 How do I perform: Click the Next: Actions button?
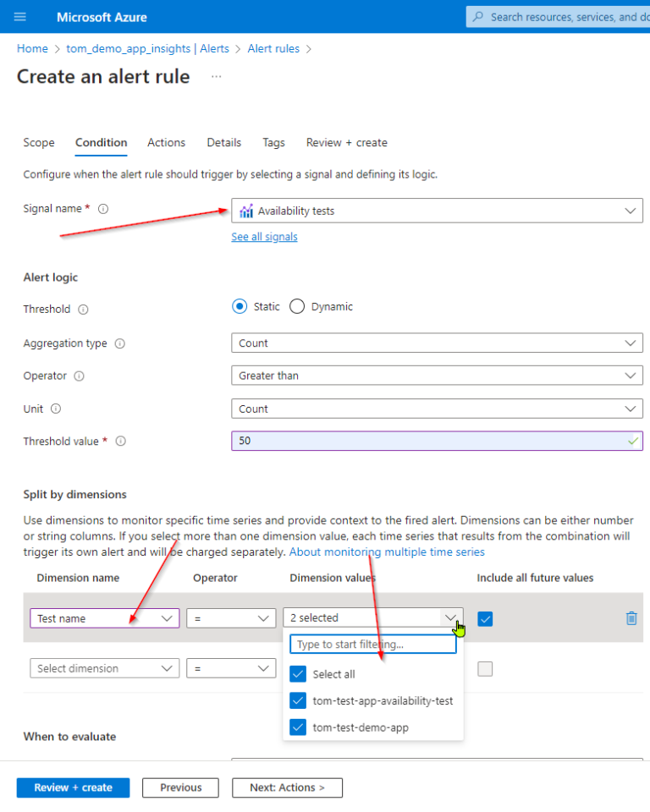[x=287, y=787]
